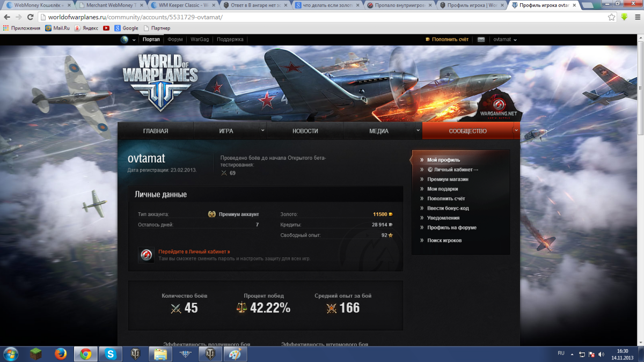Image resolution: width=644 pixels, height=362 pixels.
Task: Switch to the WebMoney Кошелёк tab
Action: point(38,5)
